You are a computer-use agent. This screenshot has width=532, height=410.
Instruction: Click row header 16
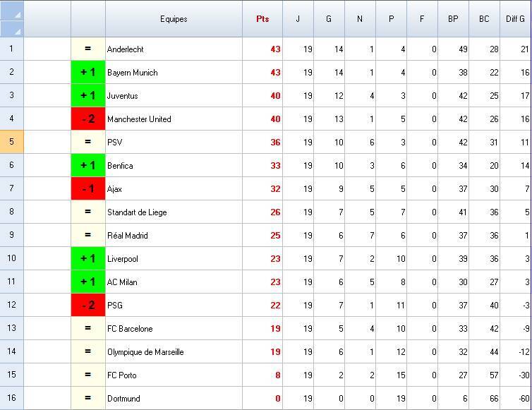tap(11, 398)
